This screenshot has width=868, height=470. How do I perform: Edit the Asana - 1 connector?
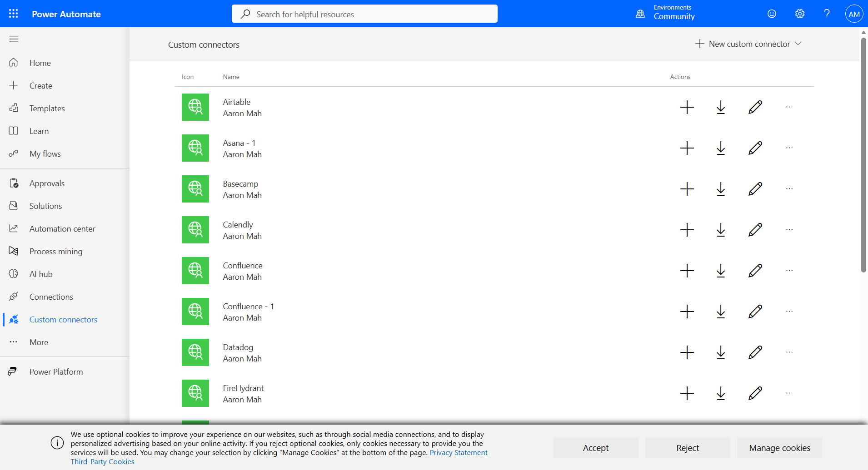tap(755, 148)
